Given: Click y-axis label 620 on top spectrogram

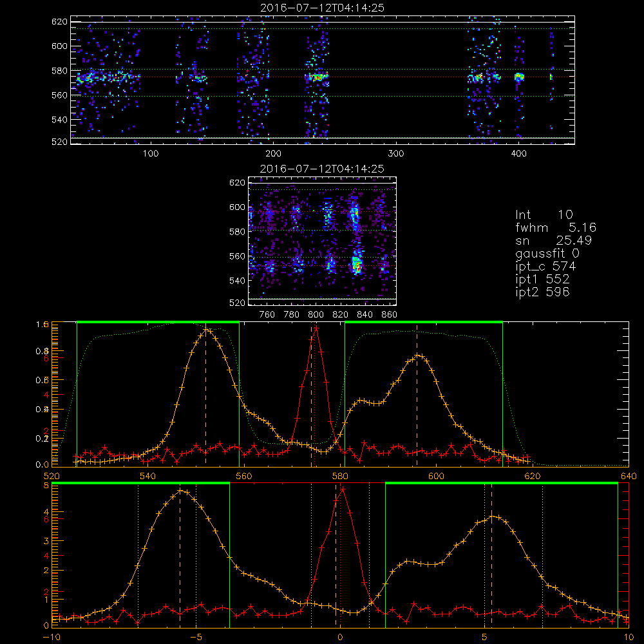Looking at the screenshot, I should (59, 21).
